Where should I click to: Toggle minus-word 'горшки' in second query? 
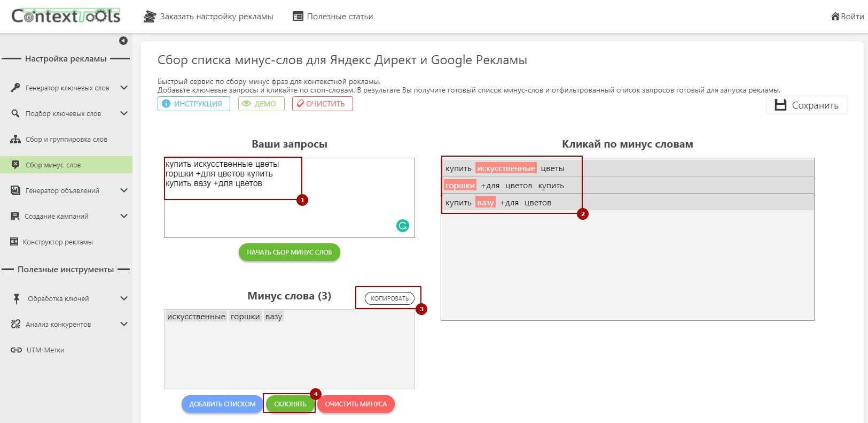[x=460, y=186]
